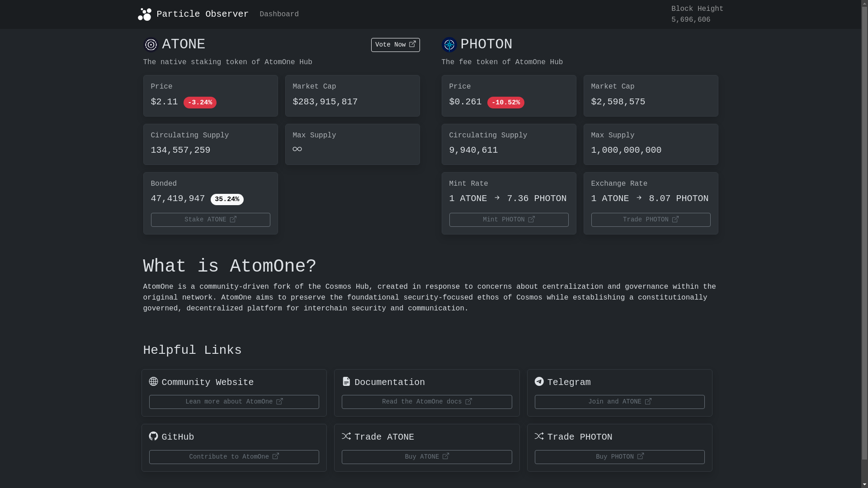Click text 'The fee token of AtomOne Hub'

click(x=502, y=62)
